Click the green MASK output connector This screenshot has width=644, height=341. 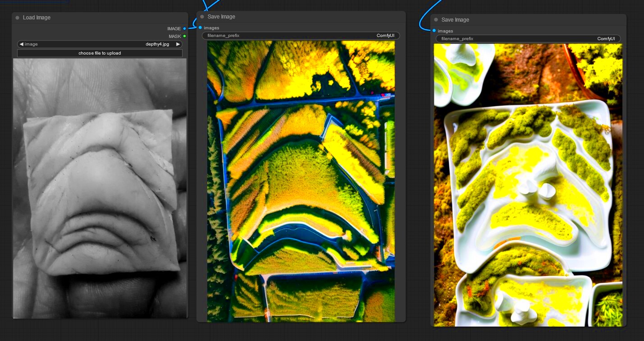point(185,36)
